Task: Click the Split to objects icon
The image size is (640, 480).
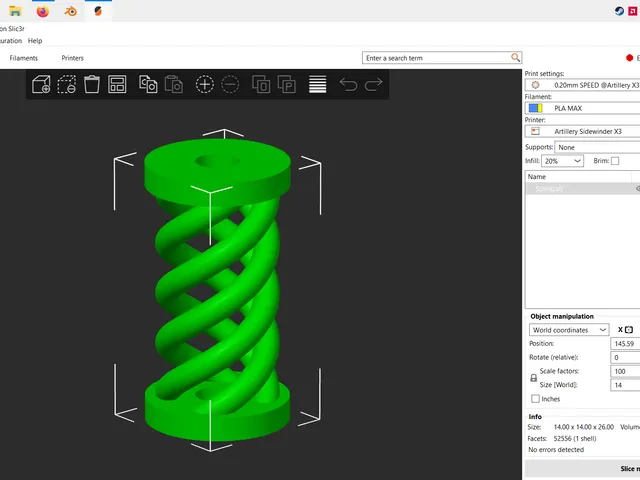Action: point(261,84)
